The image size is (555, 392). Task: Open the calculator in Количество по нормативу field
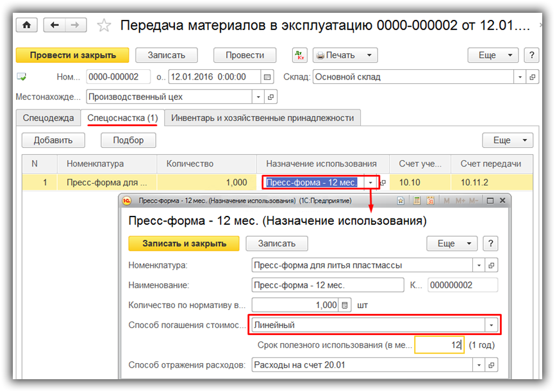pyautogui.click(x=346, y=306)
